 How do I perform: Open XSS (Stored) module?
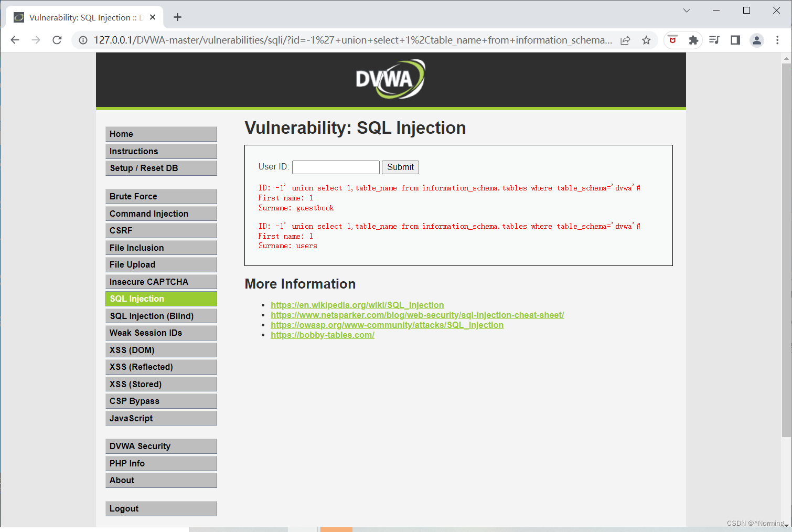(x=161, y=384)
